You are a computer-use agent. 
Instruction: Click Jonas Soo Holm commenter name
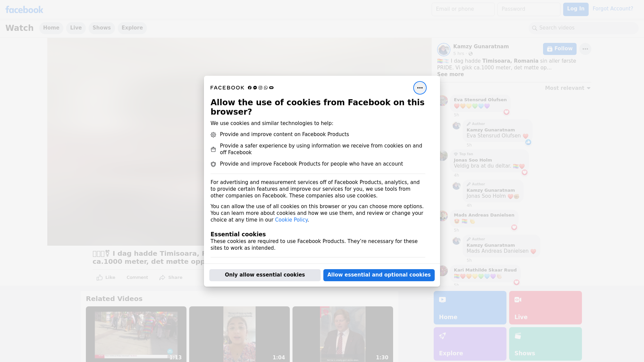473,160
